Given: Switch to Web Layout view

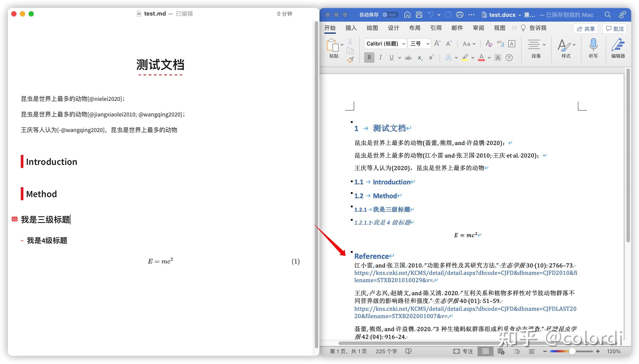Looking at the screenshot, I should point(501,351).
